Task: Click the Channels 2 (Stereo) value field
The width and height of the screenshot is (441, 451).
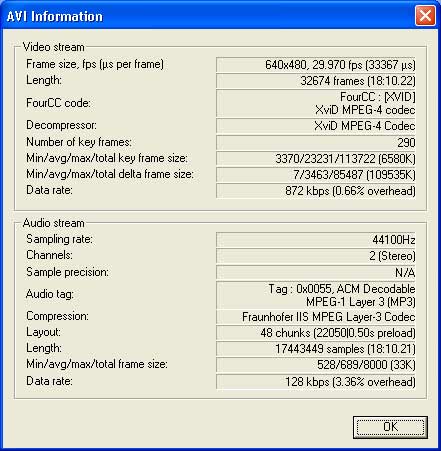Action: [316, 256]
